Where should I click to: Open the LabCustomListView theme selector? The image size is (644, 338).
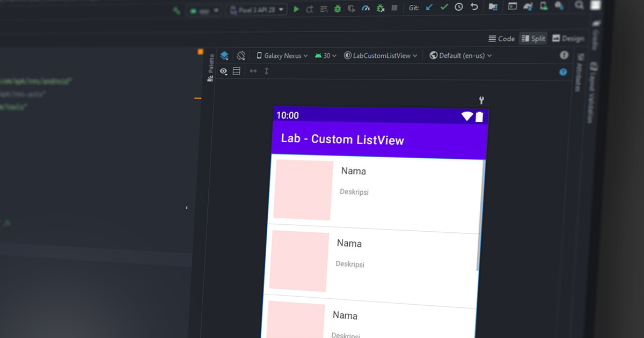tap(380, 55)
